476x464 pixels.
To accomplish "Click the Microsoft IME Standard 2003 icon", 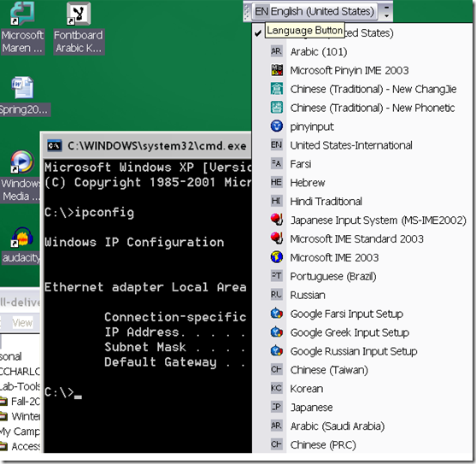I will click(x=277, y=238).
